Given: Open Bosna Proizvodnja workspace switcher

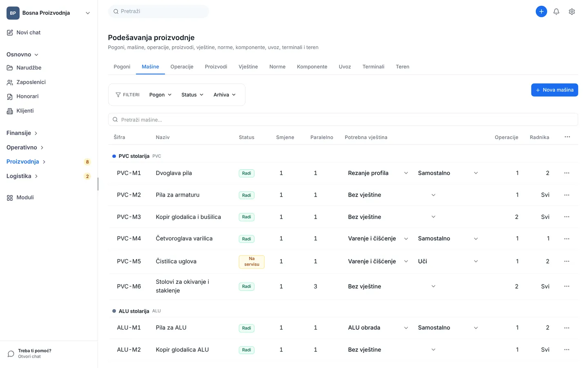Looking at the screenshot, I should pos(49,13).
